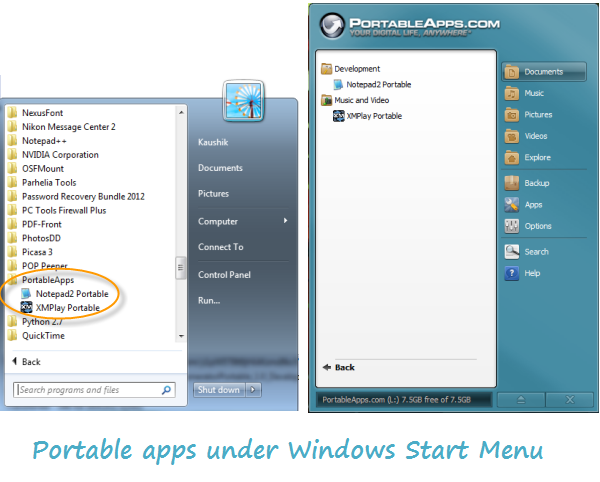Open Pictures in Start Menu right pane

214,194
